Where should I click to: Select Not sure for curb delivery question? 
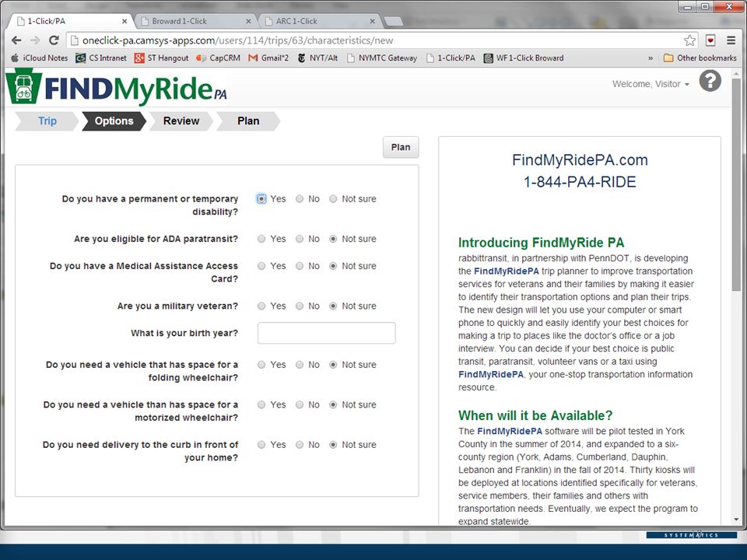coord(333,445)
